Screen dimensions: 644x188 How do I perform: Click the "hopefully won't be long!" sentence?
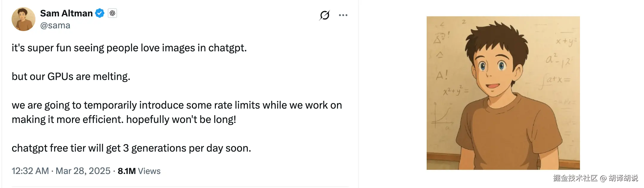pyautogui.click(x=181, y=120)
